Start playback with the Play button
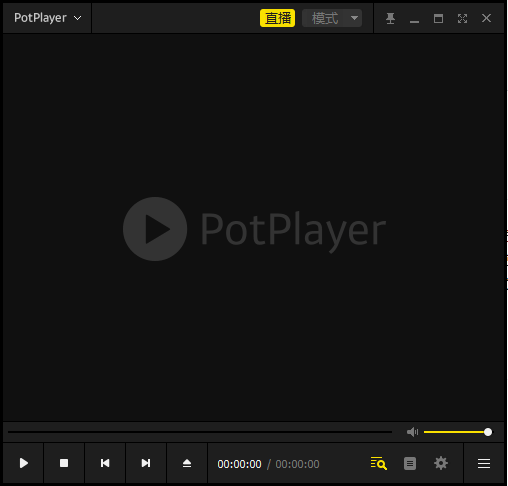 (23, 463)
